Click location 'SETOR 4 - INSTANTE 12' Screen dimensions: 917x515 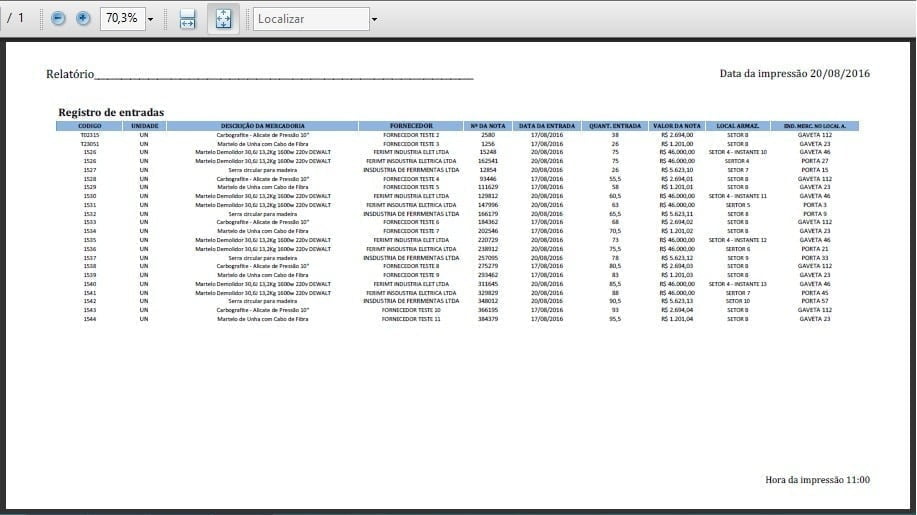coord(737,240)
